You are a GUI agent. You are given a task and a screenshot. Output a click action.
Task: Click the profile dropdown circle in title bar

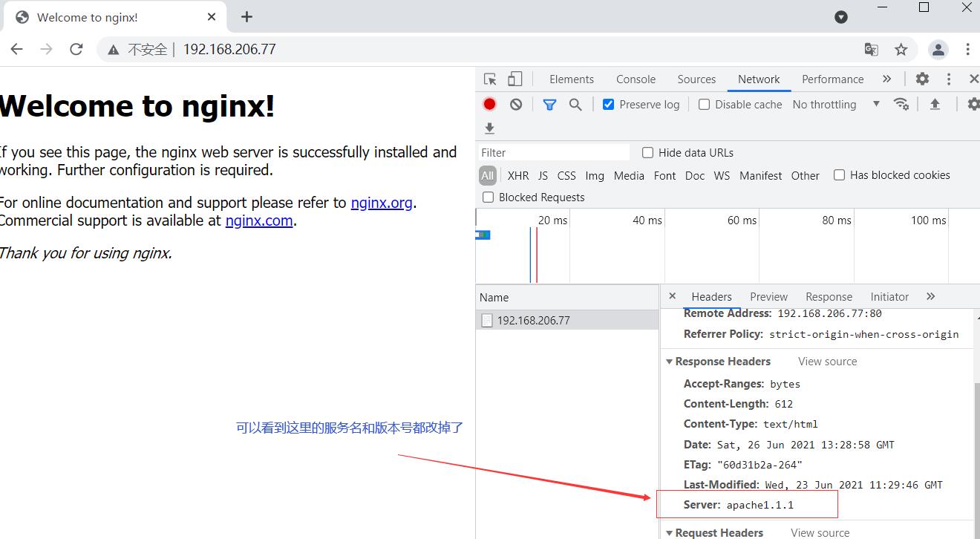tap(841, 16)
